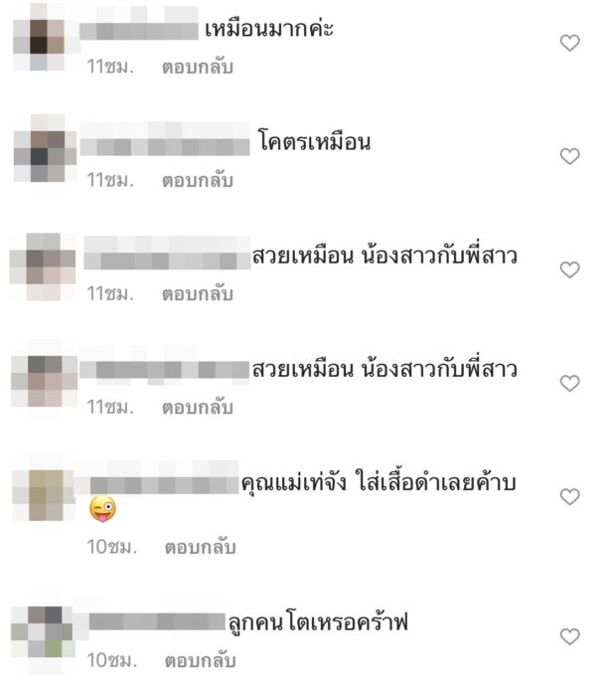Image resolution: width=616 pixels, height=692 pixels.
Task: Click the comment text 'คุณแม่เท่จัง ใส่เสื้อดำเลยค้าบ'
Action: (x=379, y=483)
